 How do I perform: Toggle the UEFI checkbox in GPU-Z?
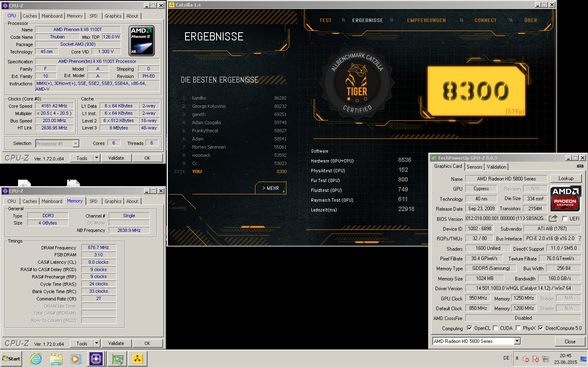coord(565,219)
